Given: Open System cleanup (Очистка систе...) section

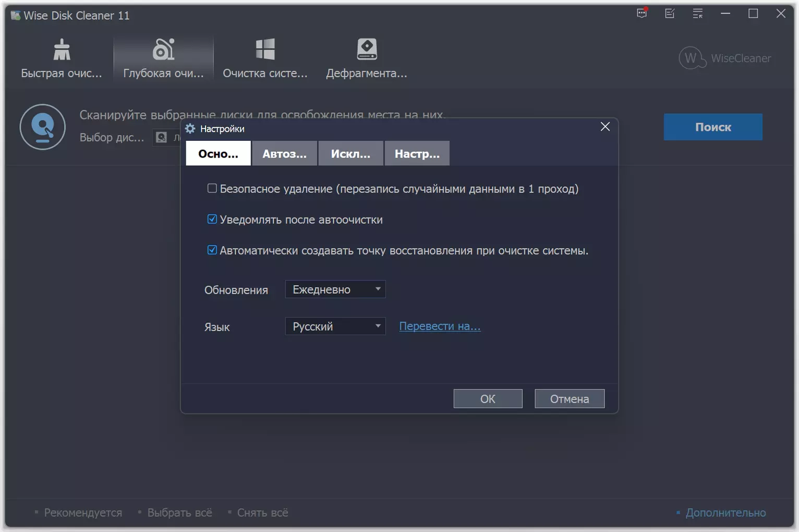Looking at the screenshot, I should pos(265,58).
